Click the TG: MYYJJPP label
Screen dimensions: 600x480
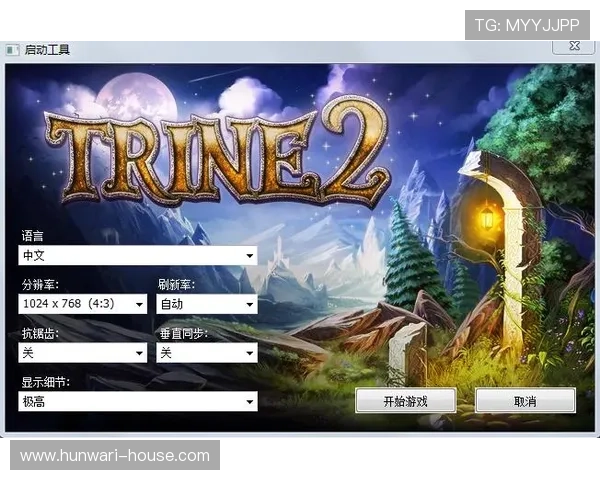[528, 24]
